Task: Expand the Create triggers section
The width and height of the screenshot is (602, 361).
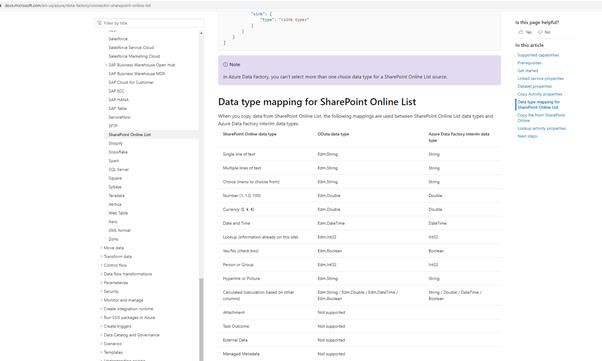Action: (x=101, y=326)
